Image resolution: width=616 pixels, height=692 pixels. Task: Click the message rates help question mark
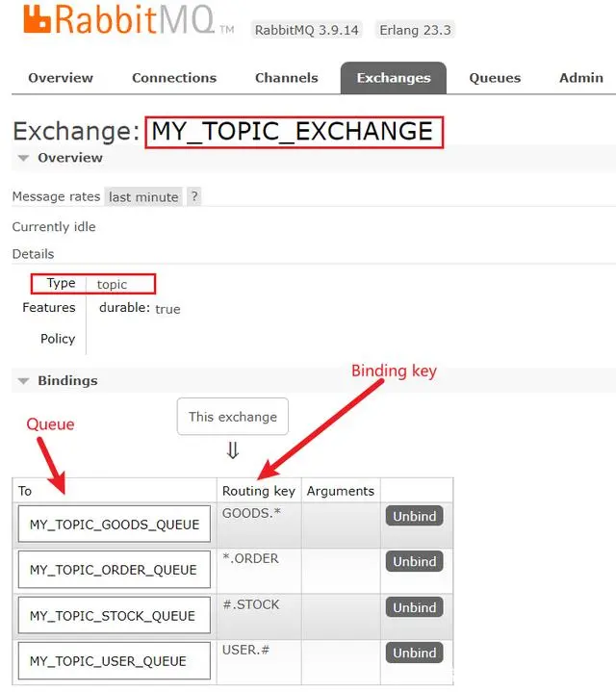(194, 196)
